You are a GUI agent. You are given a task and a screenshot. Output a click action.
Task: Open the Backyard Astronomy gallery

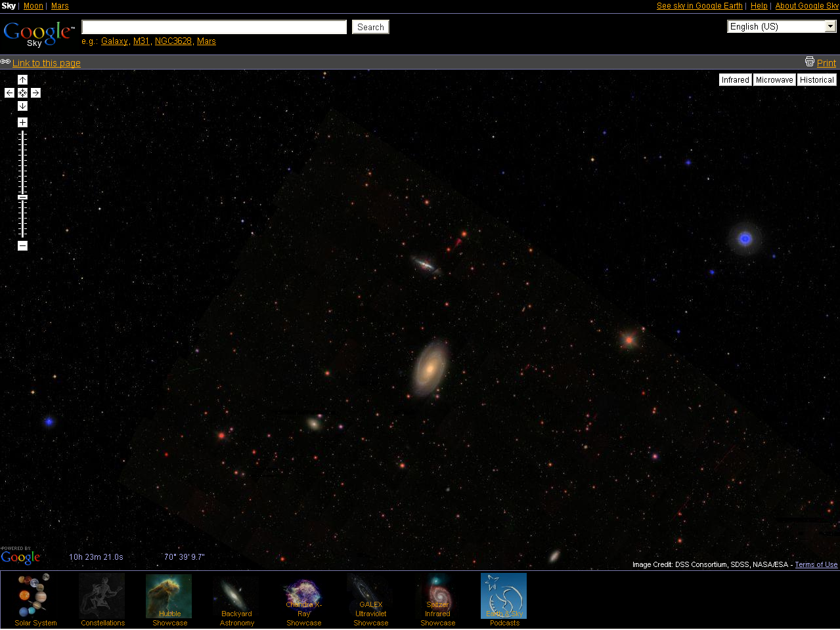pos(236,600)
